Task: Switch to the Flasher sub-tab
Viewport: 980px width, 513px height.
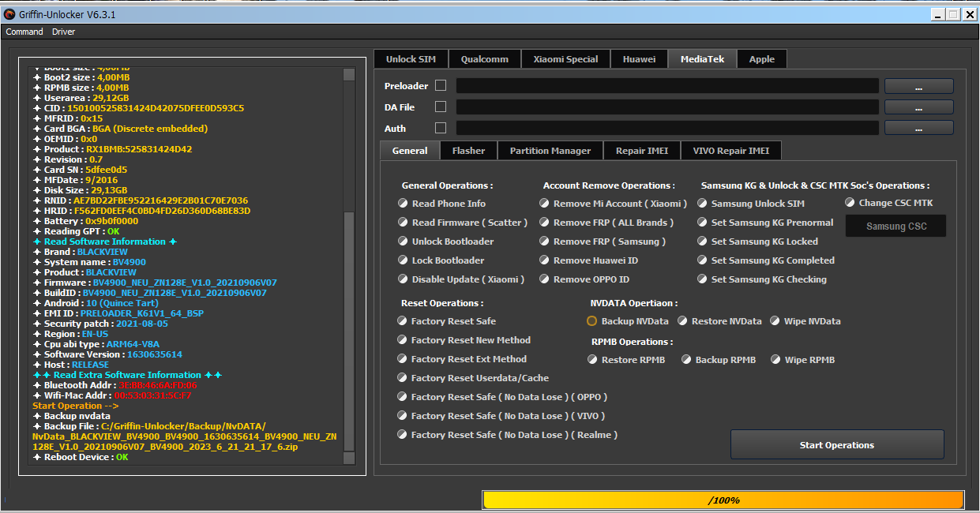Action: tap(468, 151)
